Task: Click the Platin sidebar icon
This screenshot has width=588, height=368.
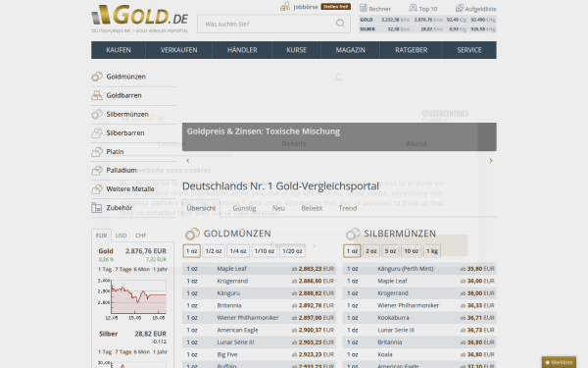Action: tap(97, 151)
